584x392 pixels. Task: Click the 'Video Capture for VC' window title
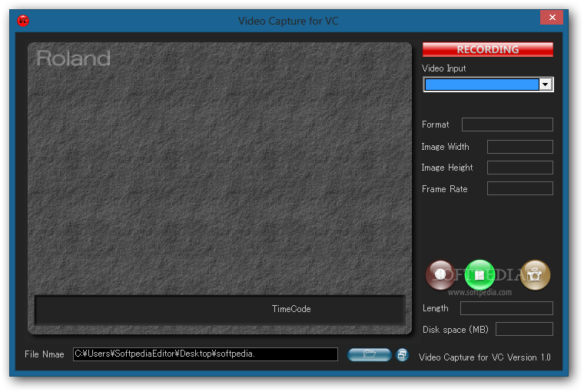point(288,21)
